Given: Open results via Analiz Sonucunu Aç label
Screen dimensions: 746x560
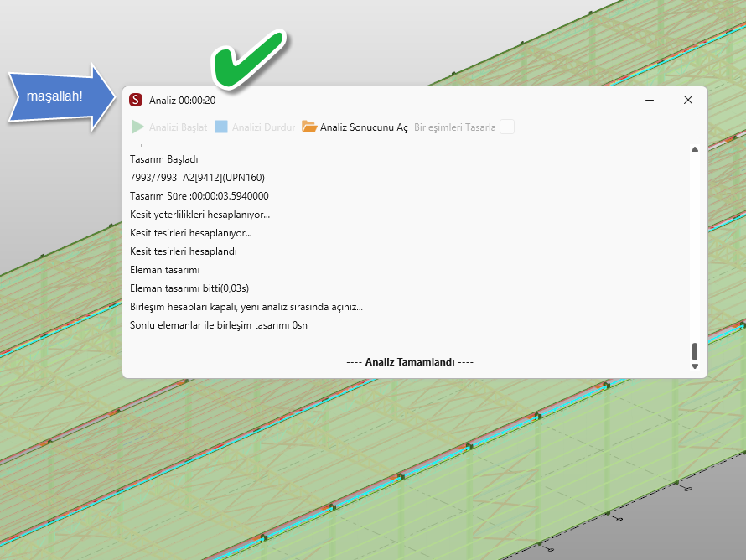Looking at the screenshot, I should pyautogui.click(x=364, y=127).
